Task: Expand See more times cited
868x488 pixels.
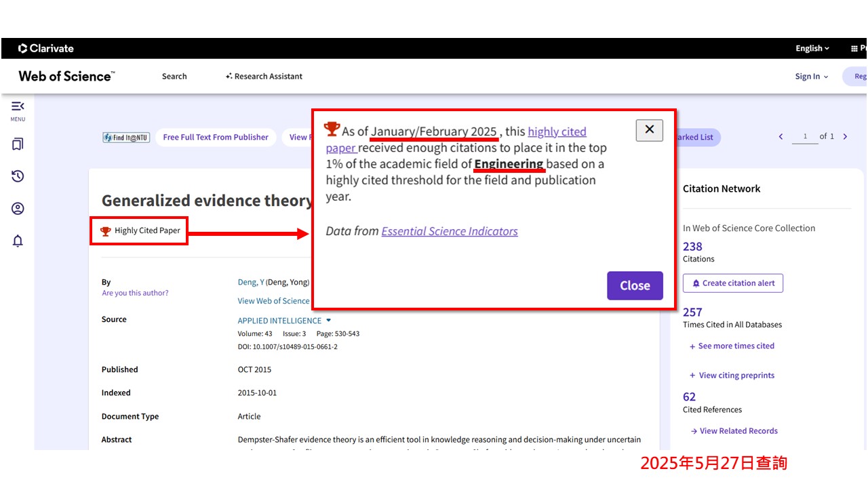Action: coord(732,346)
